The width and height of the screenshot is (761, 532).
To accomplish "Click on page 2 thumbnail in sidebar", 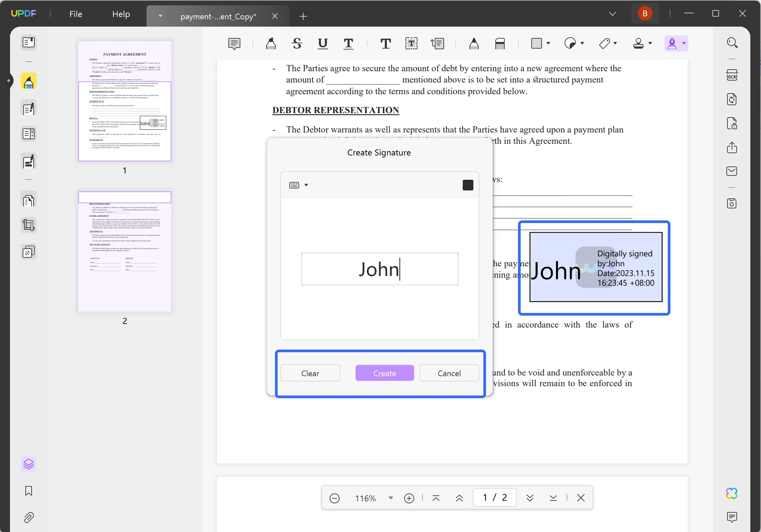I will pos(124,251).
